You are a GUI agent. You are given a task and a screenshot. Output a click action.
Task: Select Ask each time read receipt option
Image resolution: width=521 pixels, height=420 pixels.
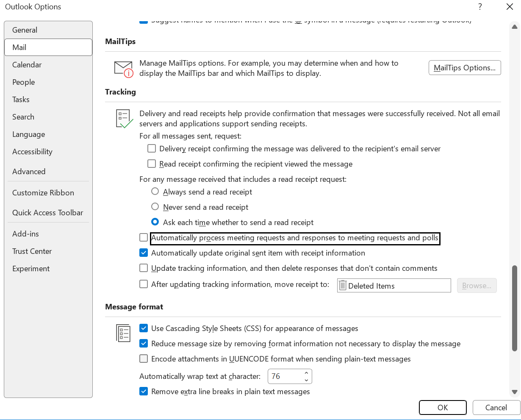pyautogui.click(x=155, y=222)
